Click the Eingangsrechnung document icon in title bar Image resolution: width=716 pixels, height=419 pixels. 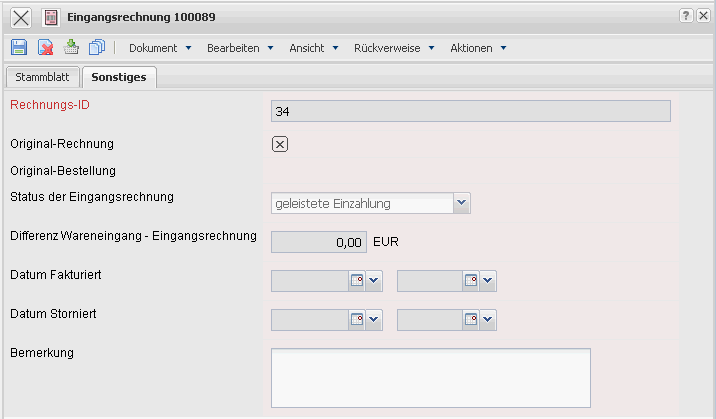[x=51, y=17]
